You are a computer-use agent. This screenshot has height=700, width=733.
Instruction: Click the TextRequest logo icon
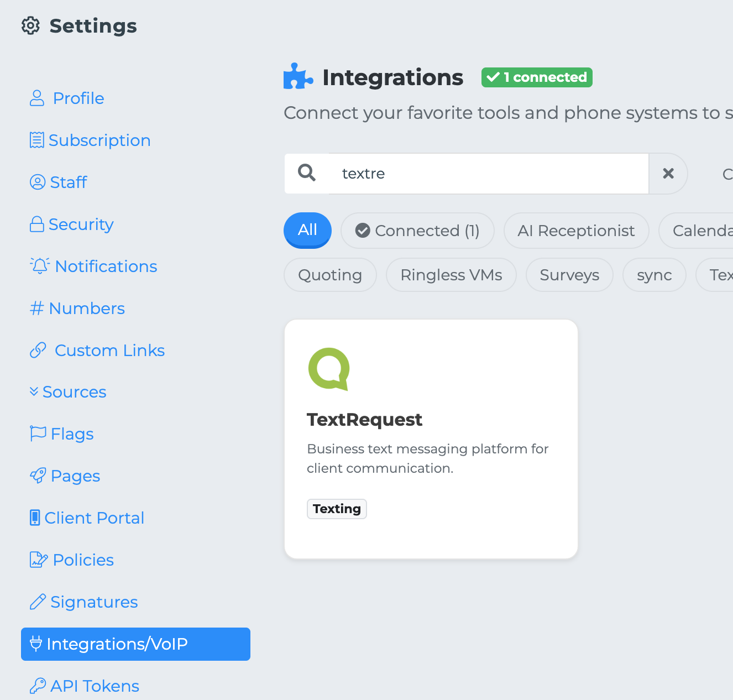[329, 369]
